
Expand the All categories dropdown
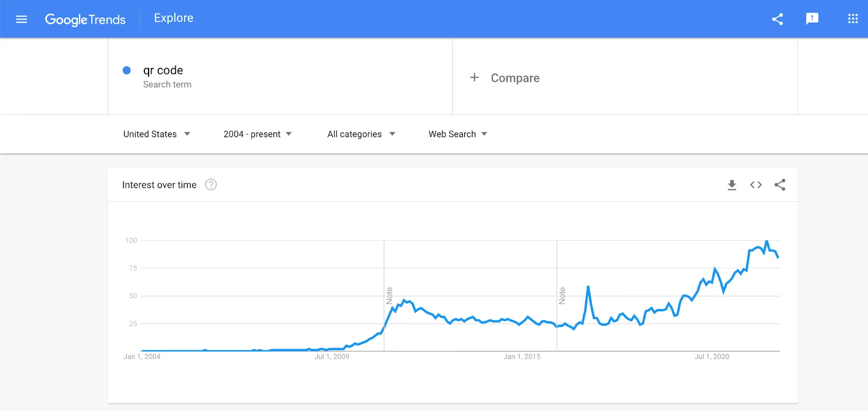point(361,134)
